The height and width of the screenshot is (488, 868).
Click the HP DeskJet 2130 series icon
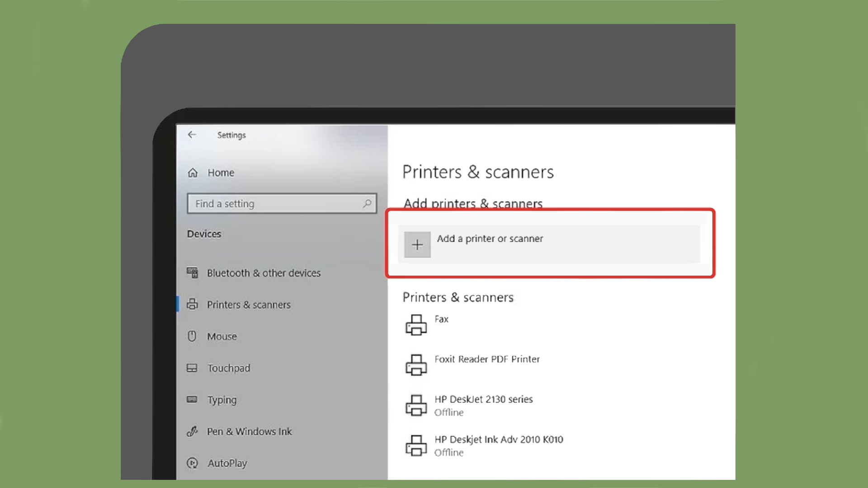coord(416,405)
